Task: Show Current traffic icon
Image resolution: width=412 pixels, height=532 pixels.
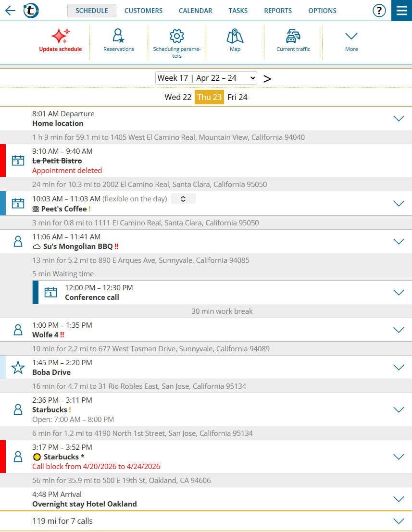Action: pos(293,37)
